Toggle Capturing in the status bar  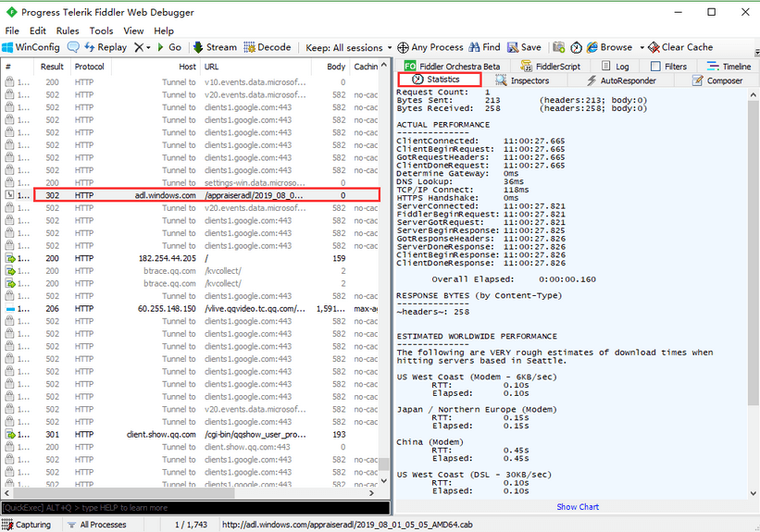(x=27, y=525)
